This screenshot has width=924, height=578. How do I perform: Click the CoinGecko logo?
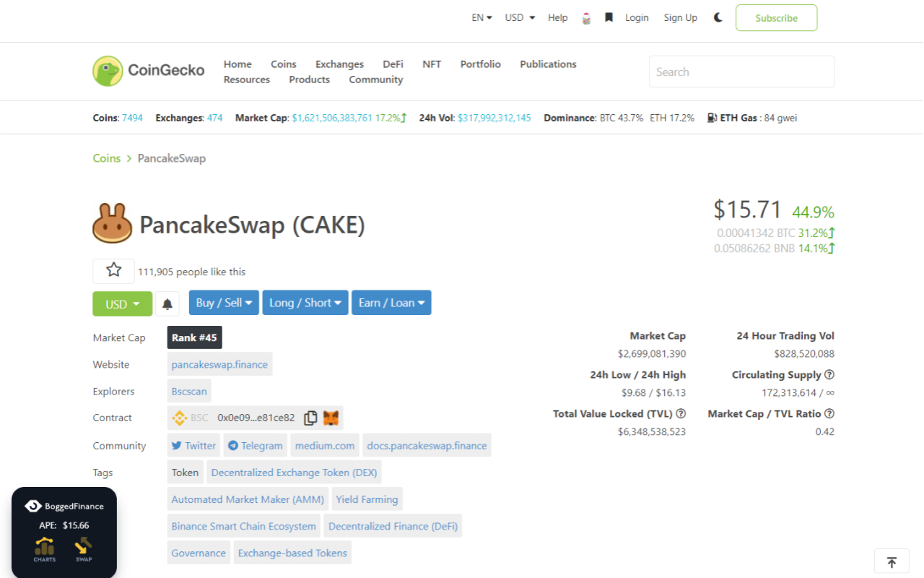pyautogui.click(x=149, y=71)
